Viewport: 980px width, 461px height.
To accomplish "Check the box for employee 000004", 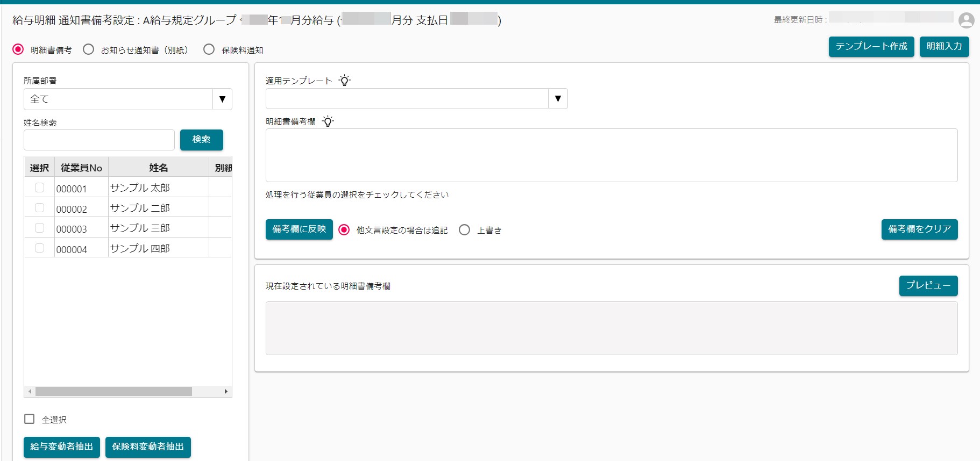I will click(39, 248).
